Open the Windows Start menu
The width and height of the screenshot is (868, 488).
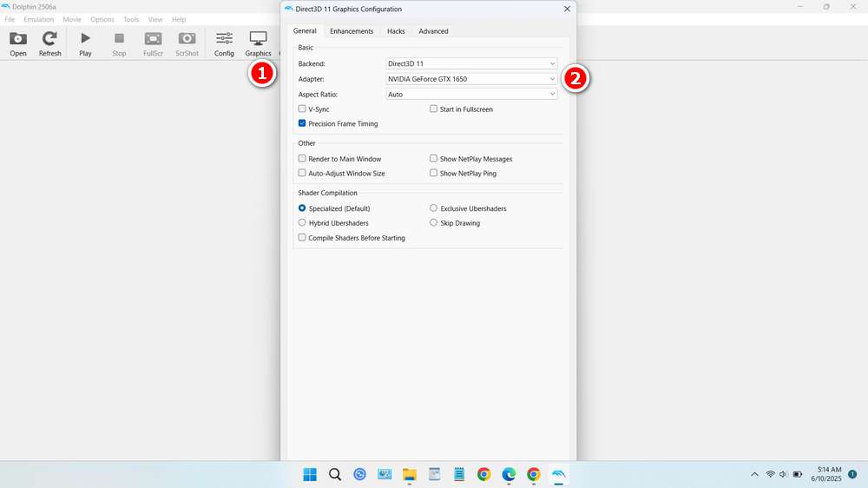point(310,474)
